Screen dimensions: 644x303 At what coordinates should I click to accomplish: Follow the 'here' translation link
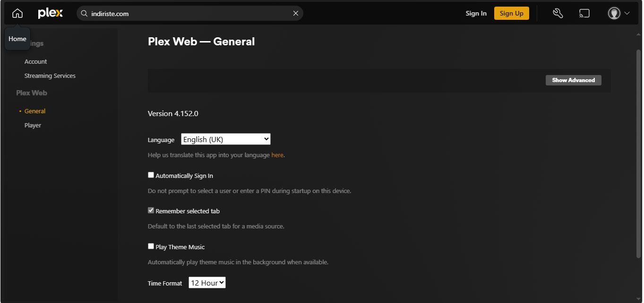(x=277, y=155)
